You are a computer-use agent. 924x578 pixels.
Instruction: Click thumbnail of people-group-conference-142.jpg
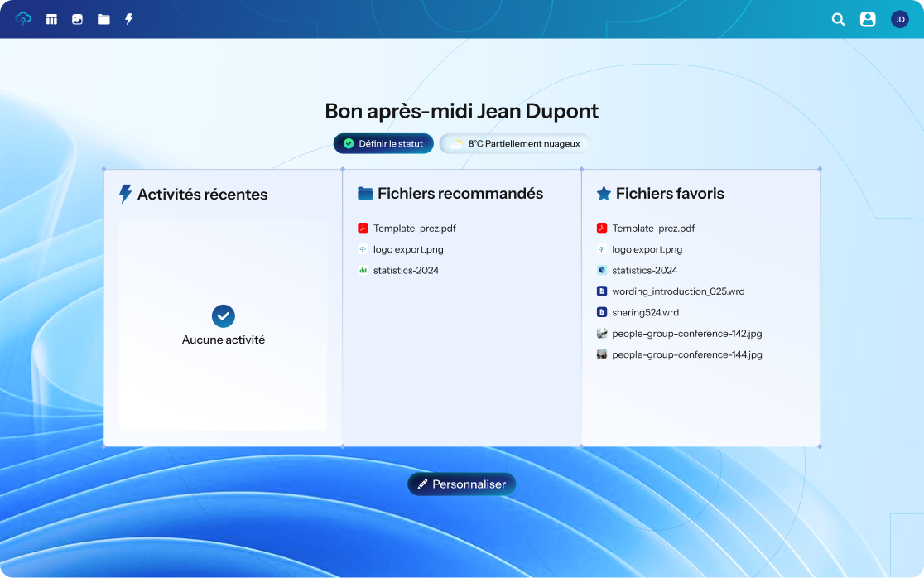(602, 334)
